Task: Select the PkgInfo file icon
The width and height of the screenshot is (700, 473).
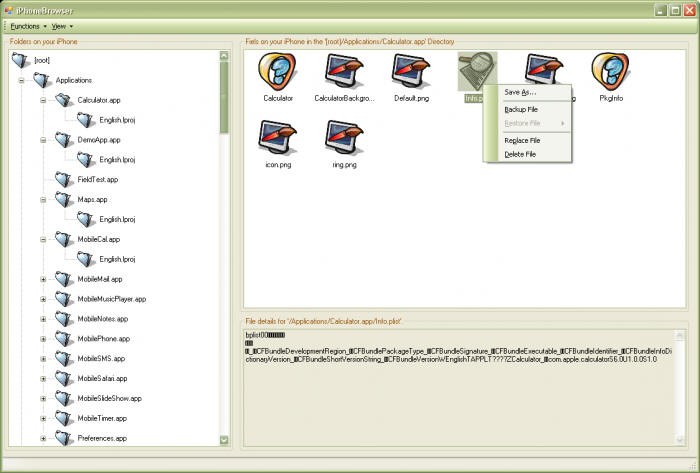Action: 610,71
